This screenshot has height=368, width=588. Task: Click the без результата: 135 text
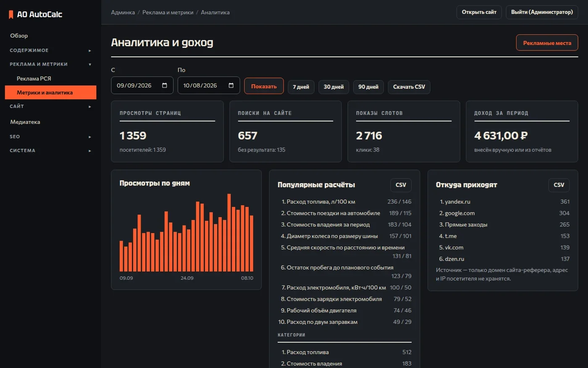pyautogui.click(x=261, y=150)
